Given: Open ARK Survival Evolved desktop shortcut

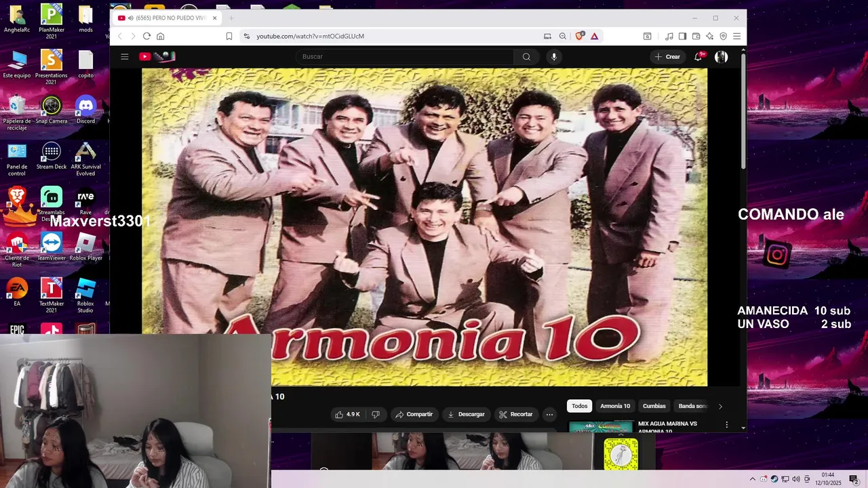Looking at the screenshot, I should [85, 159].
